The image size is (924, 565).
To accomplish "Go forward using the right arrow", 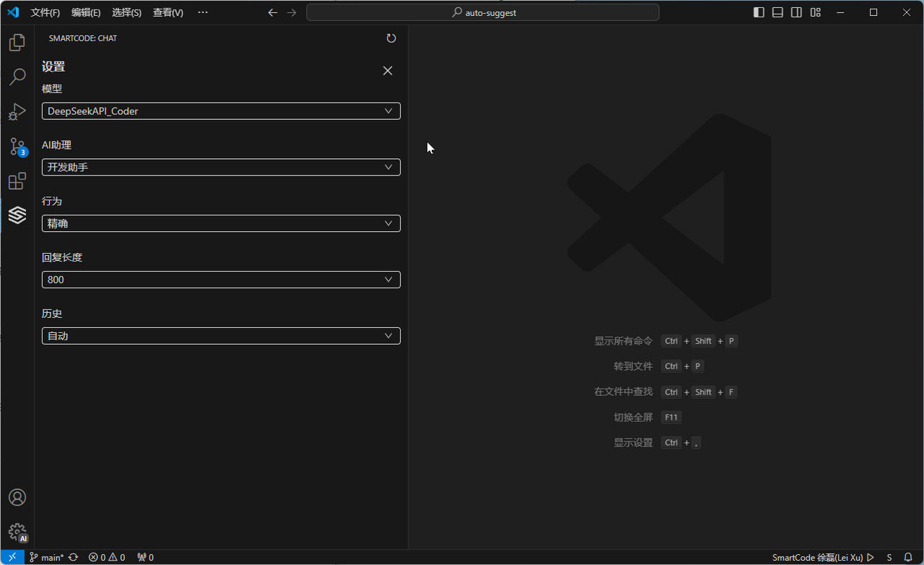I will click(292, 12).
